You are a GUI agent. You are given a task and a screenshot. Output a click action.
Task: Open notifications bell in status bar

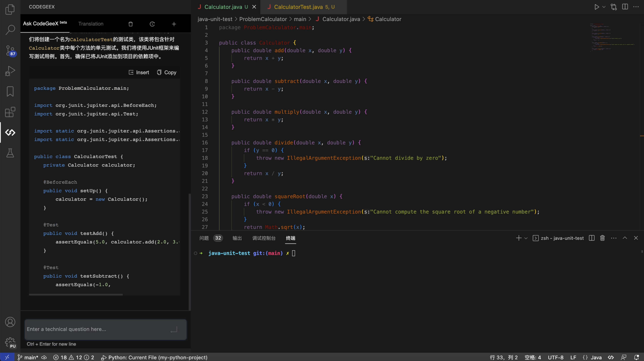tap(636, 357)
